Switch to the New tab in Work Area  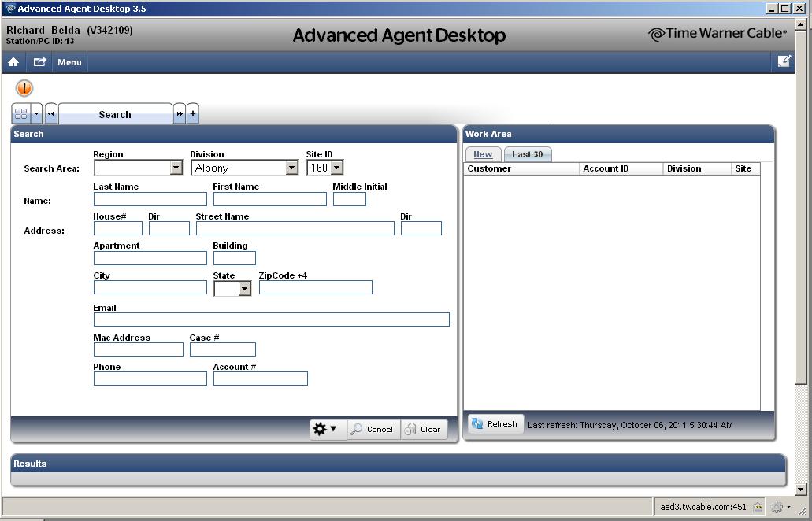[x=483, y=154]
